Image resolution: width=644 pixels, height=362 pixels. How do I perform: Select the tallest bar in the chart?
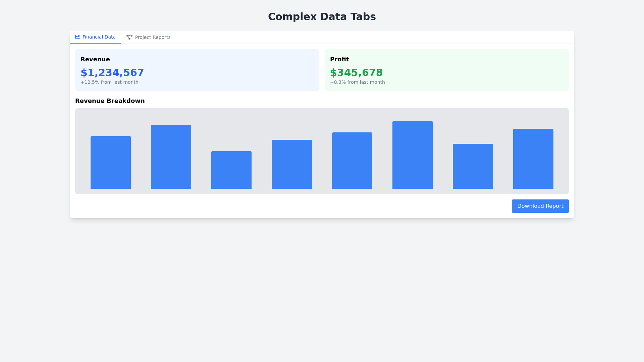[x=412, y=155]
